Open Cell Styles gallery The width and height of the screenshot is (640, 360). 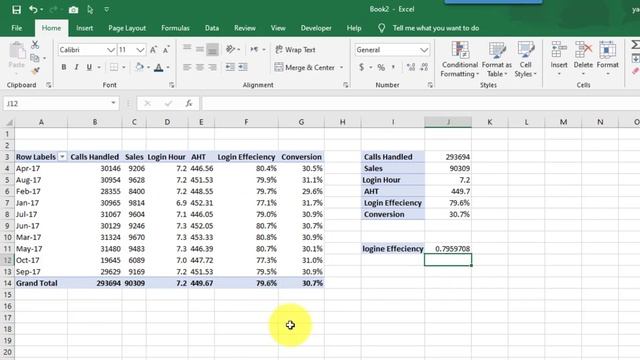(x=526, y=59)
